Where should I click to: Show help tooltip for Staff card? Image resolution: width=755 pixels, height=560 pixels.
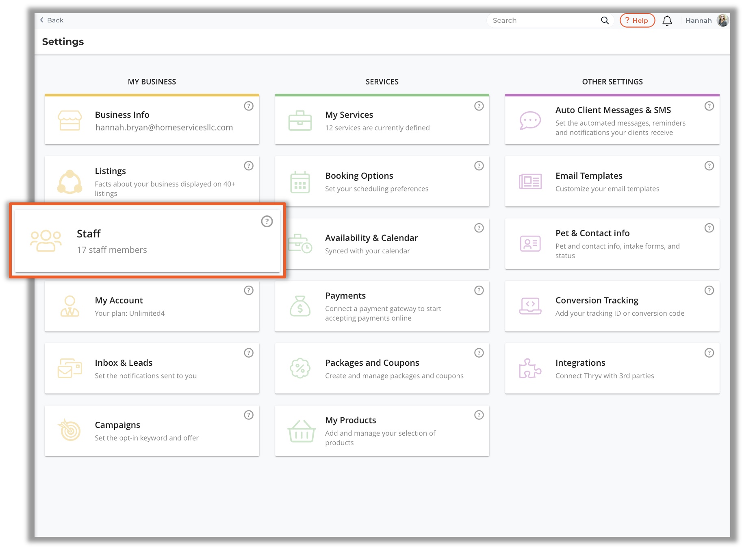point(267,221)
